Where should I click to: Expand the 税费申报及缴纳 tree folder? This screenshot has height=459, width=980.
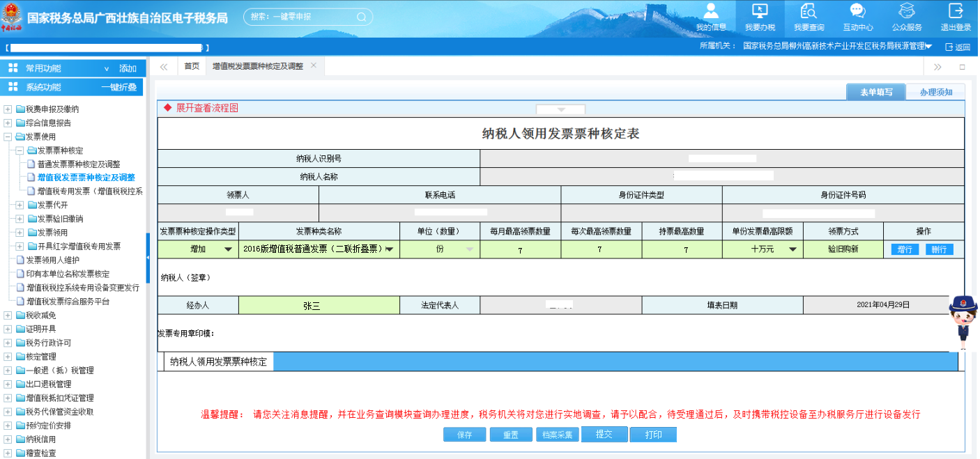(8, 109)
